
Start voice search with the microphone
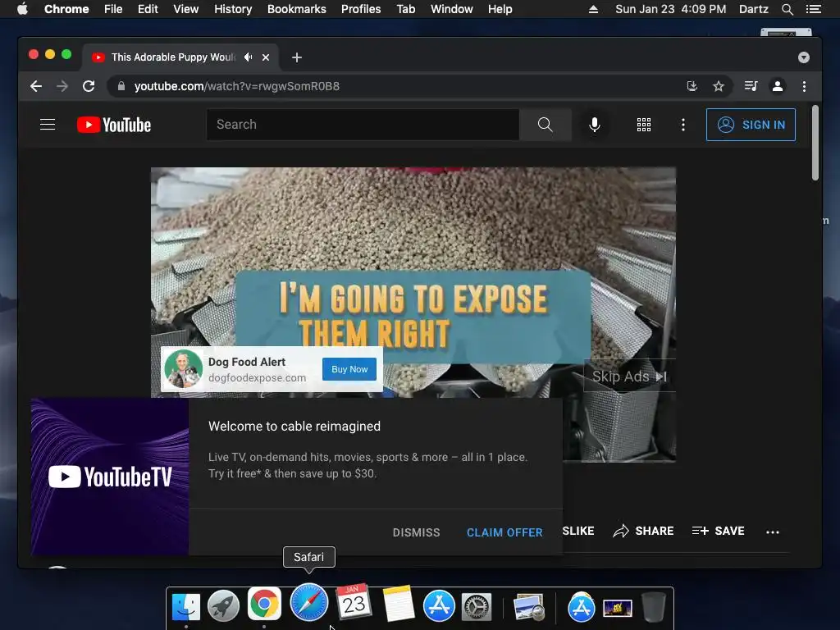point(594,125)
